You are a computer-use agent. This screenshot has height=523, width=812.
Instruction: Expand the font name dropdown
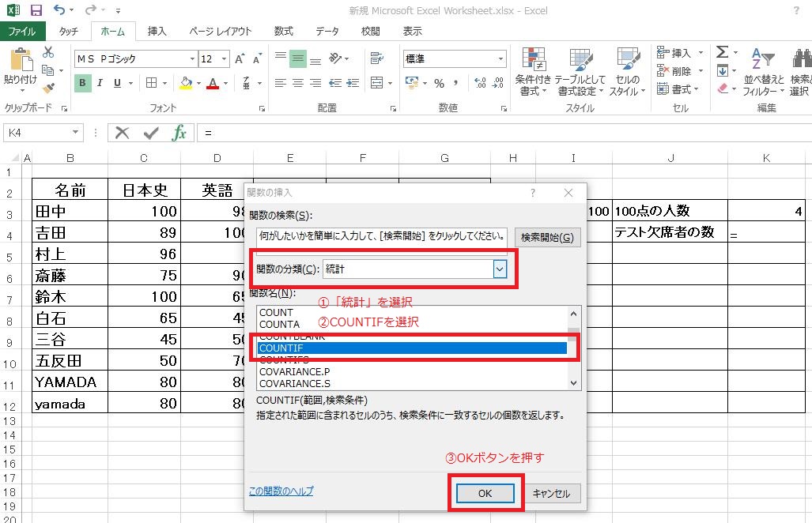192,59
